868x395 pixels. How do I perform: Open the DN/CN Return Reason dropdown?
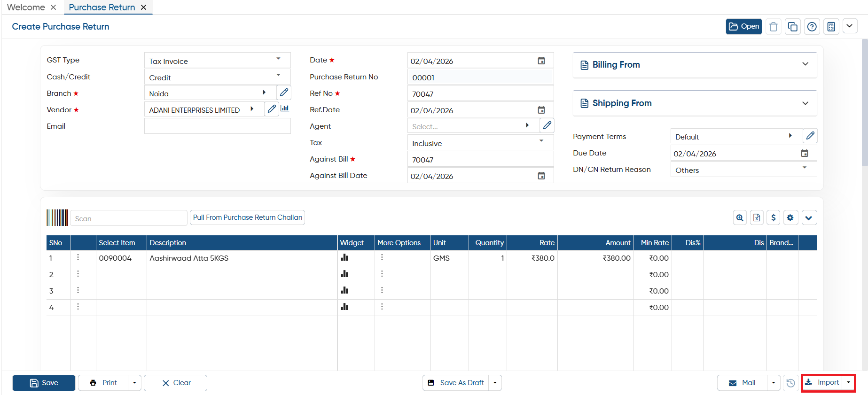(x=743, y=170)
